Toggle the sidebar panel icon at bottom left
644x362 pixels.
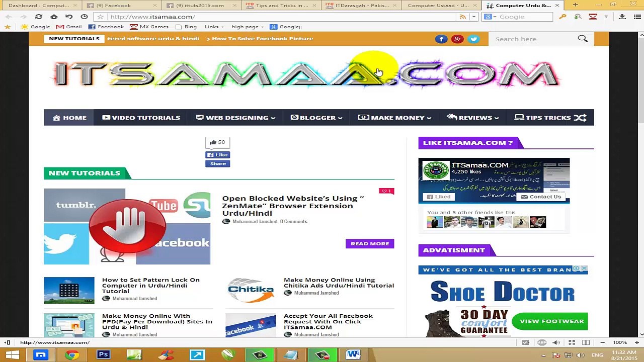pos(8,342)
